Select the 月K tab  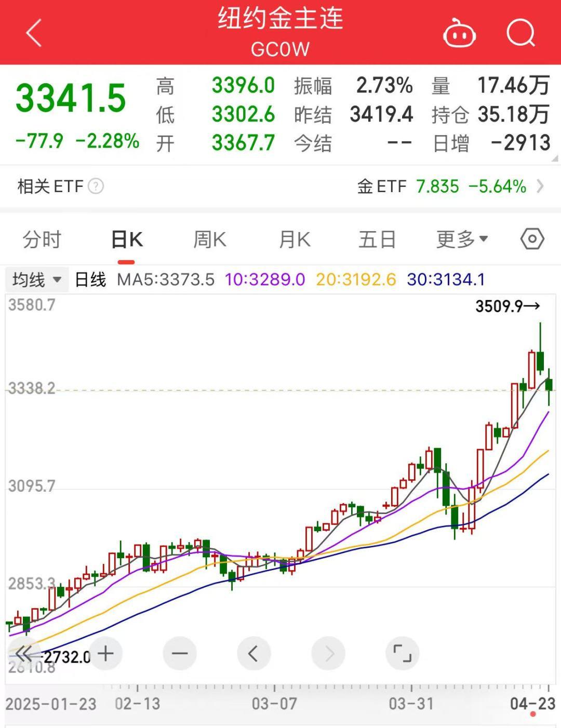coord(294,239)
